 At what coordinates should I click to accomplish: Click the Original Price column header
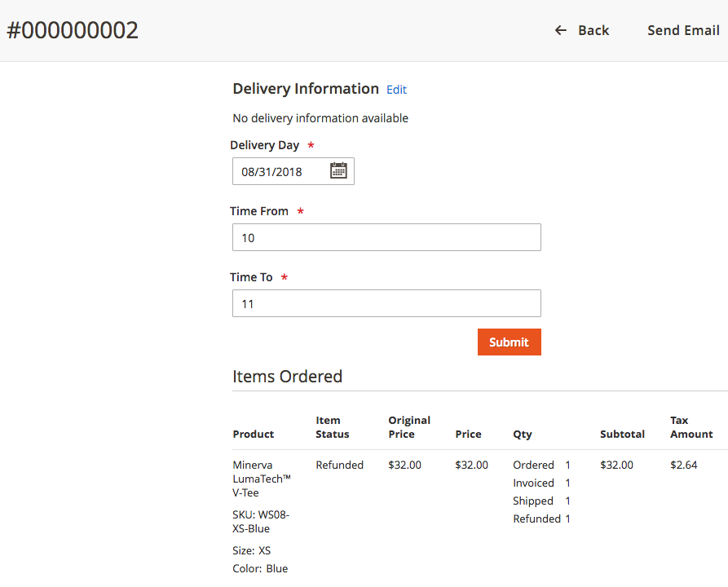(x=409, y=427)
